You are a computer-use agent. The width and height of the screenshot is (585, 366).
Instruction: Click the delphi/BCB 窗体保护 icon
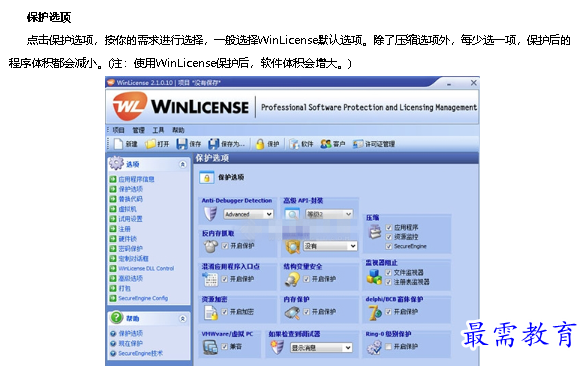375,312
